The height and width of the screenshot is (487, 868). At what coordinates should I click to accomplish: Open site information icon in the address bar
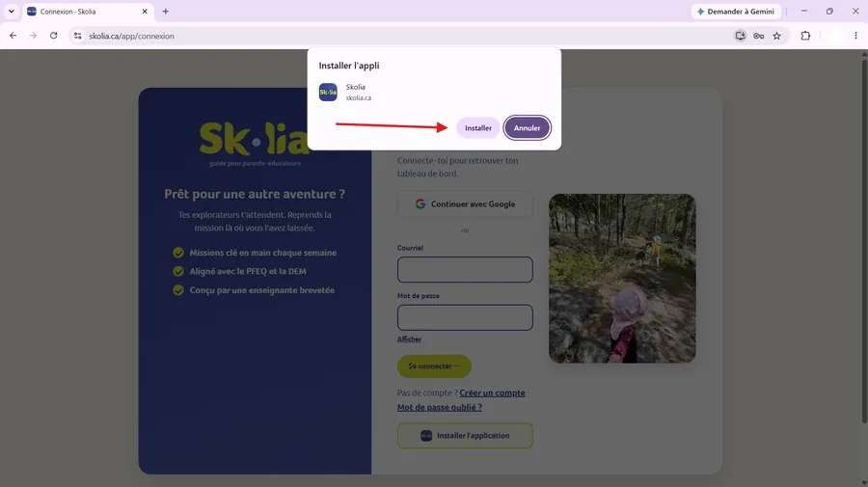[77, 36]
